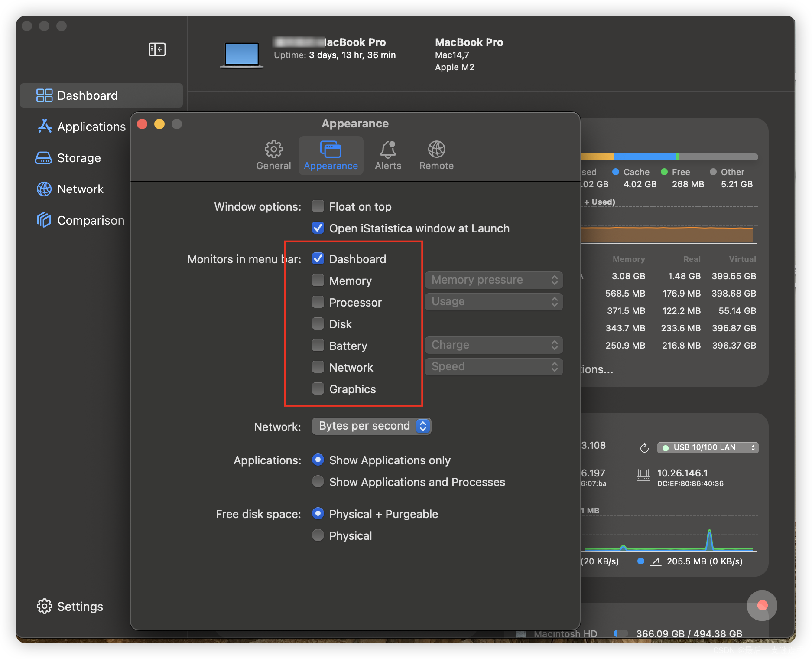Minimize the Appearance preferences window
The width and height of the screenshot is (812, 659).
[x=159, y=124]
